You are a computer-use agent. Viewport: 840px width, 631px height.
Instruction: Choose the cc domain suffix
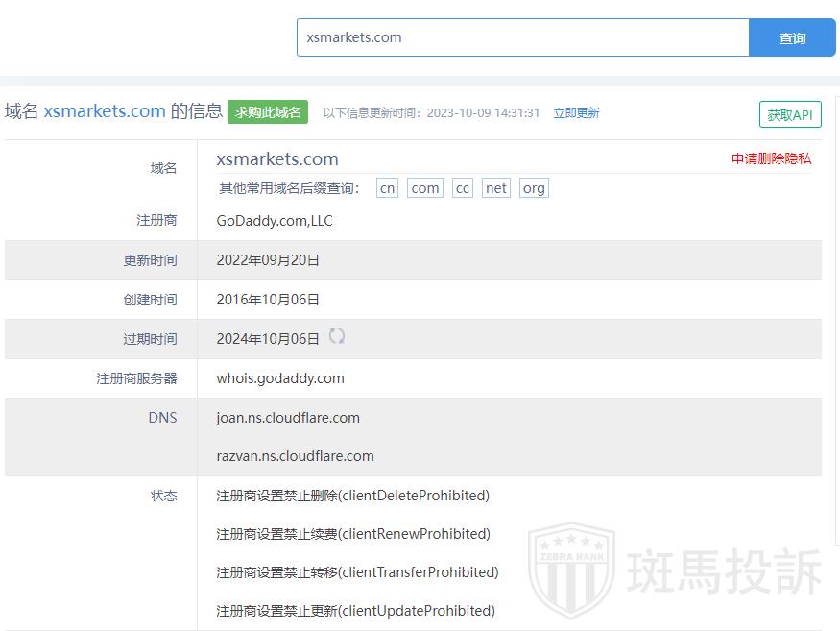463,188
